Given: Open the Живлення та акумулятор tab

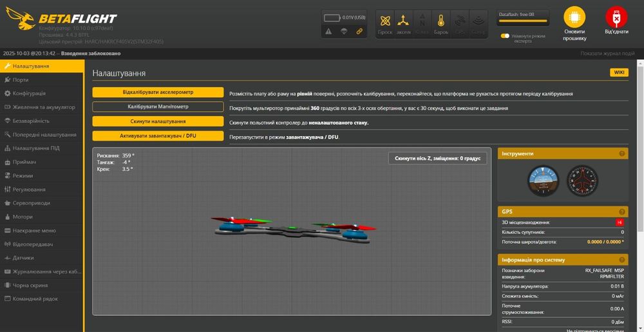Looking at the screenshot, I should click(42, 107).
